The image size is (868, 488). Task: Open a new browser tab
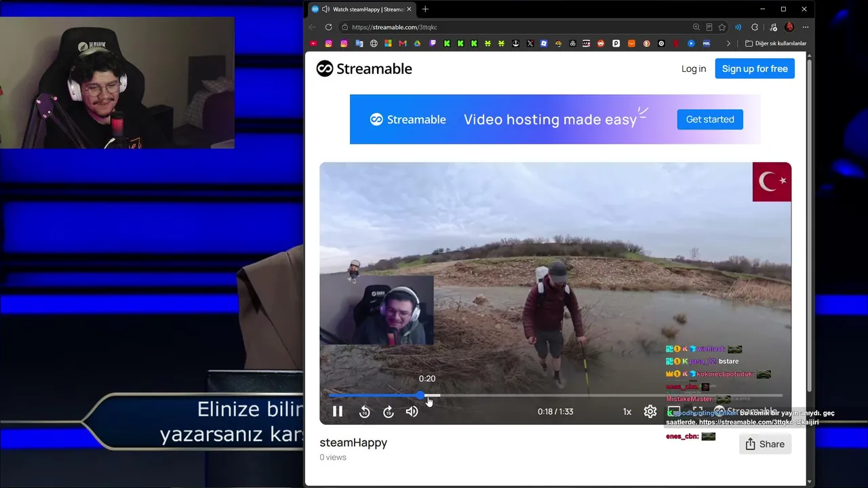click(425, 9)
